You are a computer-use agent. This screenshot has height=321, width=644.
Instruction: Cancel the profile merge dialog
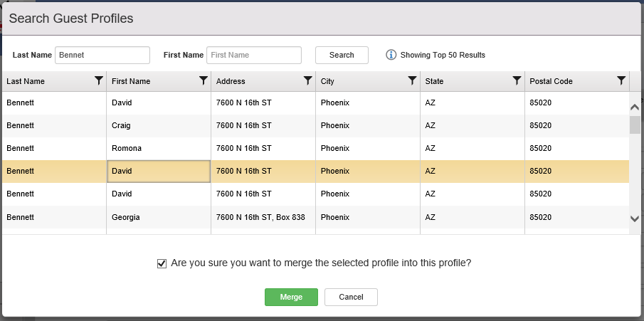click(351, 298)
